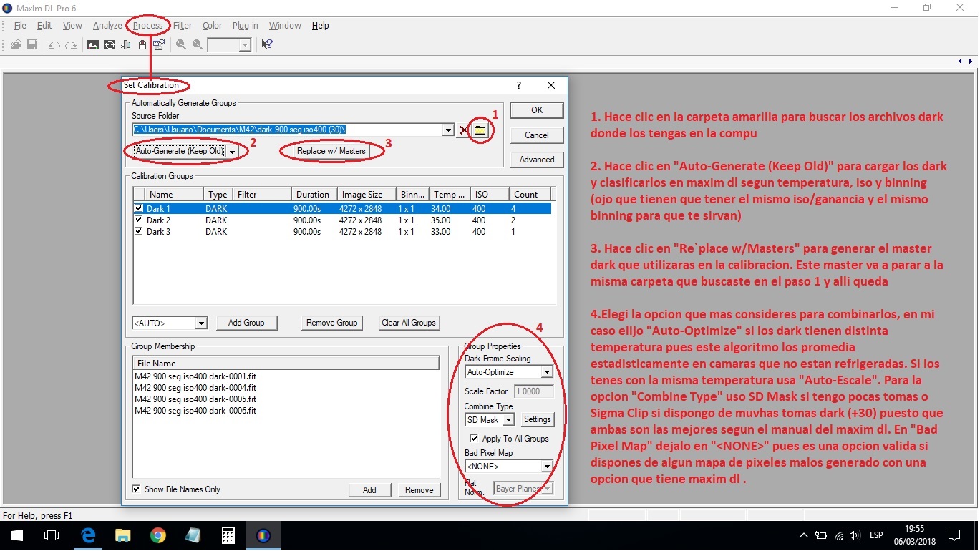Open Combine Type SD Mask dropdown
Image resolution: width=980 pixels, height=551 pixels.
[x=508, y=420]
